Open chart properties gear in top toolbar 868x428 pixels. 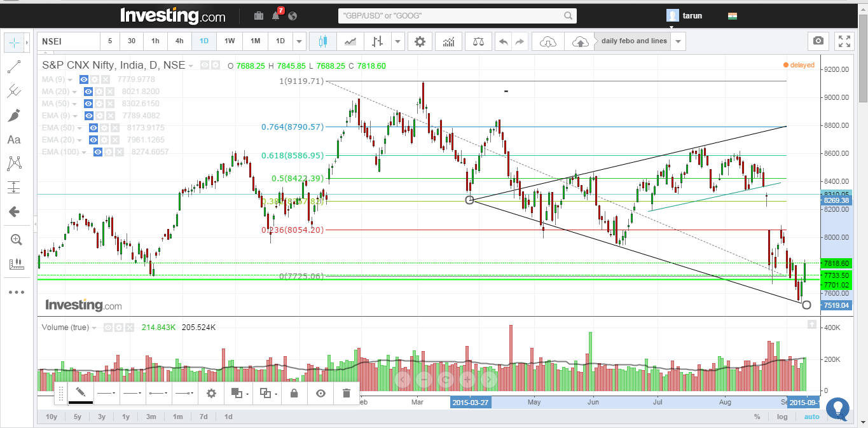[x=420, y=41]
